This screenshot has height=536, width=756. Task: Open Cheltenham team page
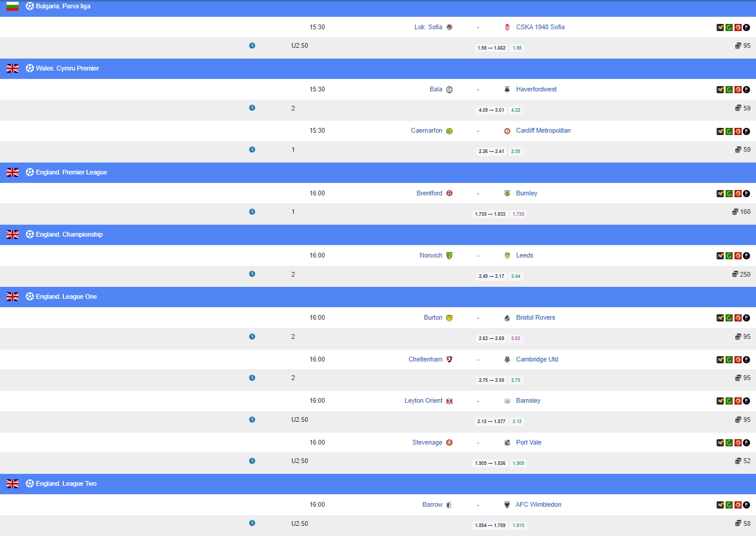pyautogui.click(x=426, y=359)
